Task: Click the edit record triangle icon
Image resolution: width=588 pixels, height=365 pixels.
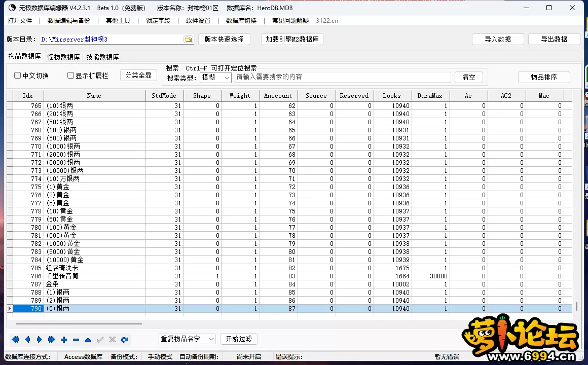Action: (x=88, y=340)
